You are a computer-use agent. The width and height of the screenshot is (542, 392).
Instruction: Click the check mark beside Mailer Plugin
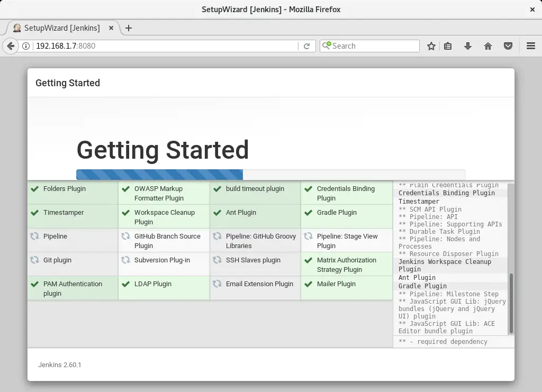pyautogui.click(x=309, y=284)
